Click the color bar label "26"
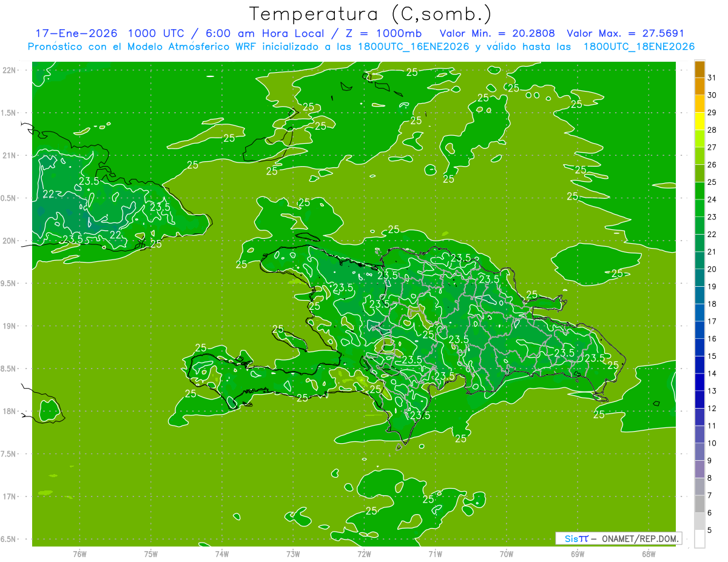The width and height of the screenshot is (728, 562). [x=712, y=164]
